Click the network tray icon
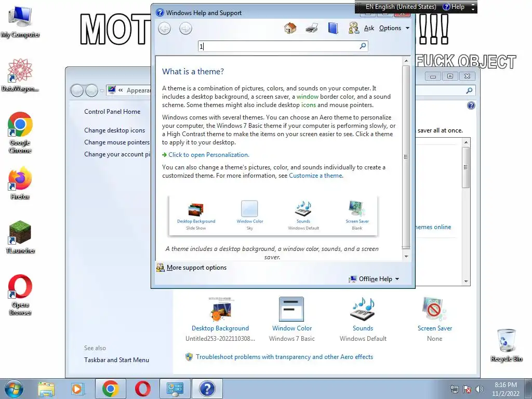This screenshot has height=399, width=532. pos(454,389)
